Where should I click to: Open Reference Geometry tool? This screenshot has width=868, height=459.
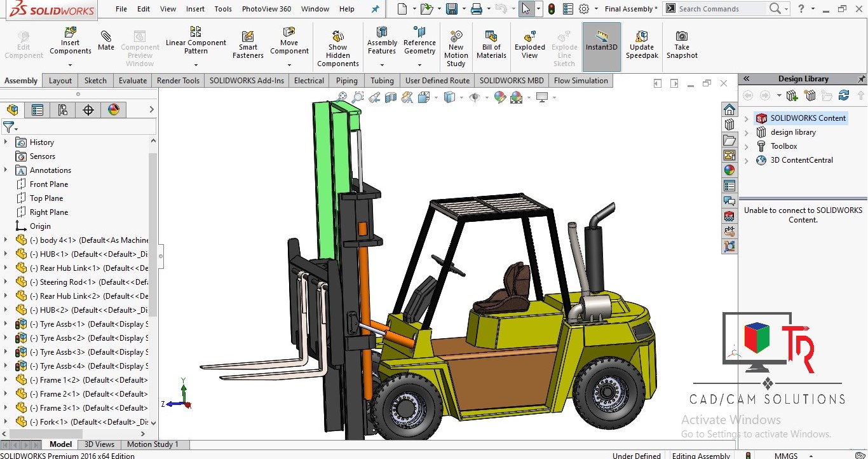(419, 41)
